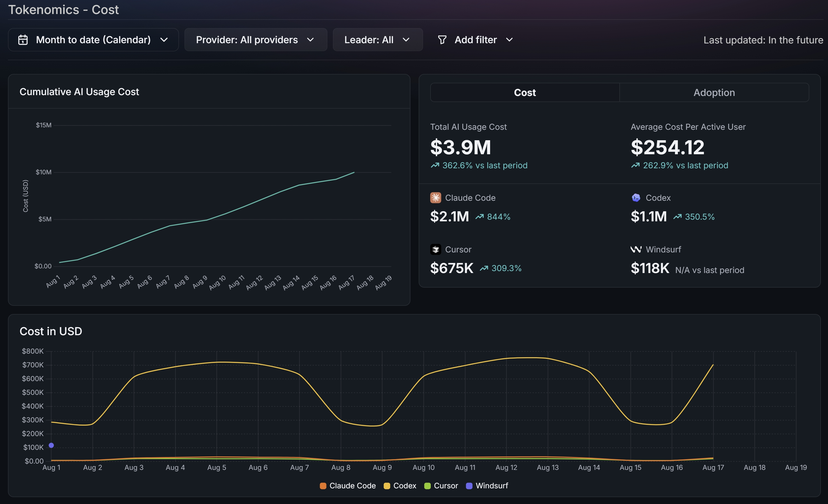
Task: Open the Leader: All dropdown
Action: 378,40
